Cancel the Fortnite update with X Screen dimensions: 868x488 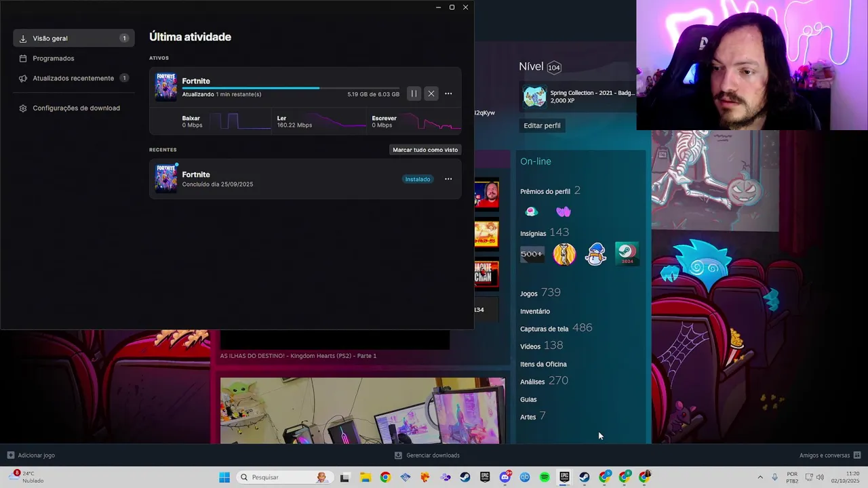(431, 94)
